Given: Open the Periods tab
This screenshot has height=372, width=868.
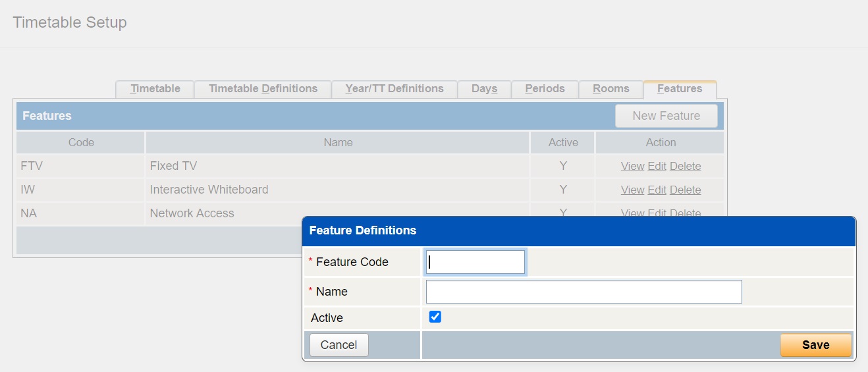Looking at the screenshot, I should coord(545,89).
